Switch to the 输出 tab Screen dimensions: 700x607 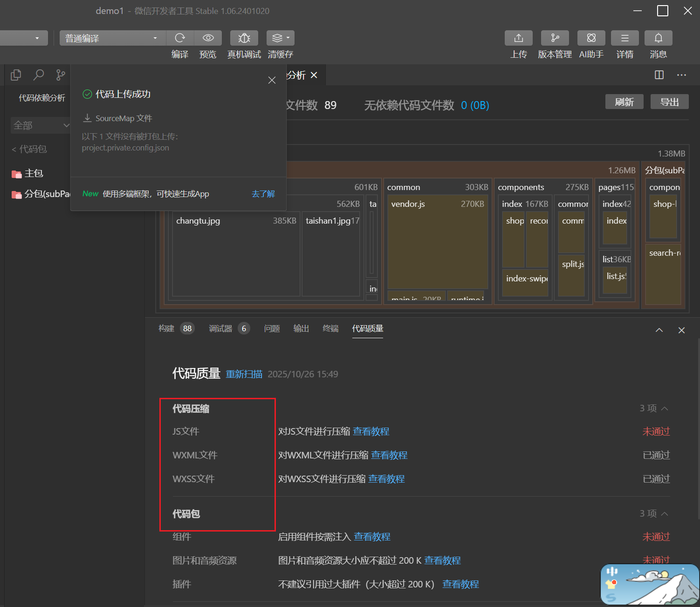(x=301, y=328)
